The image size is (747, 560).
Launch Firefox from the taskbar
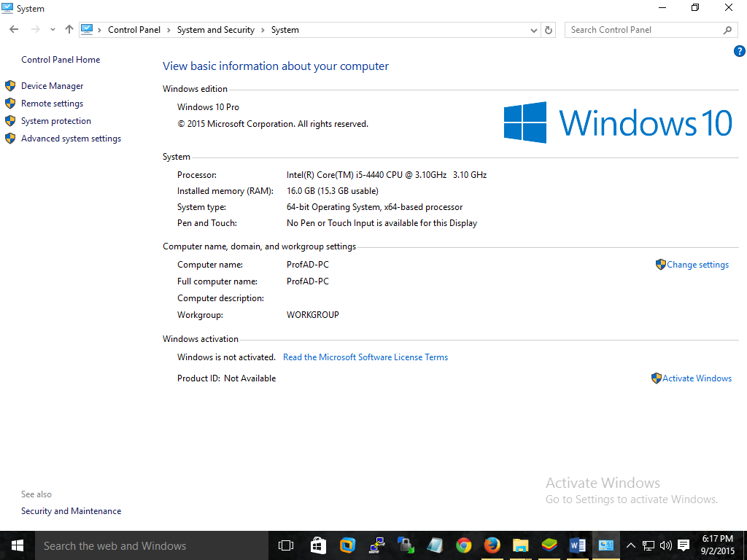tap(492, 545)
